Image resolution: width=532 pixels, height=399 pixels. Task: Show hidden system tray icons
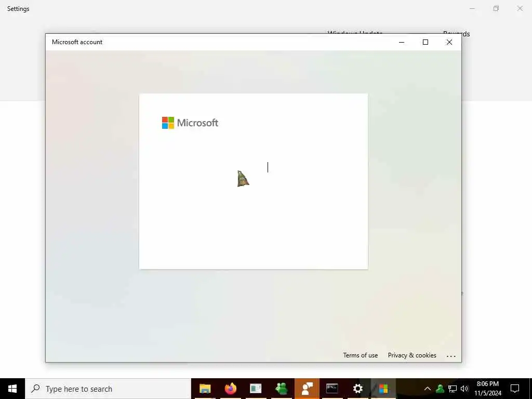pos(428,389)
